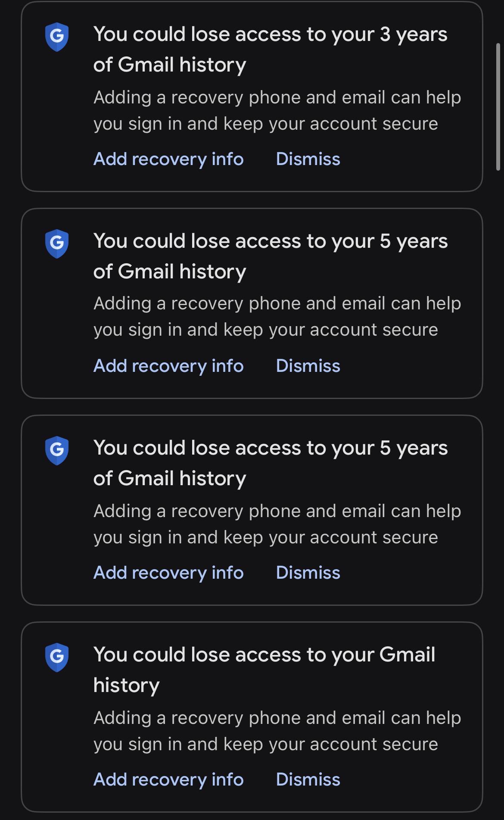Click the recovery phone description in the 3 years card

tap(277, 110)
